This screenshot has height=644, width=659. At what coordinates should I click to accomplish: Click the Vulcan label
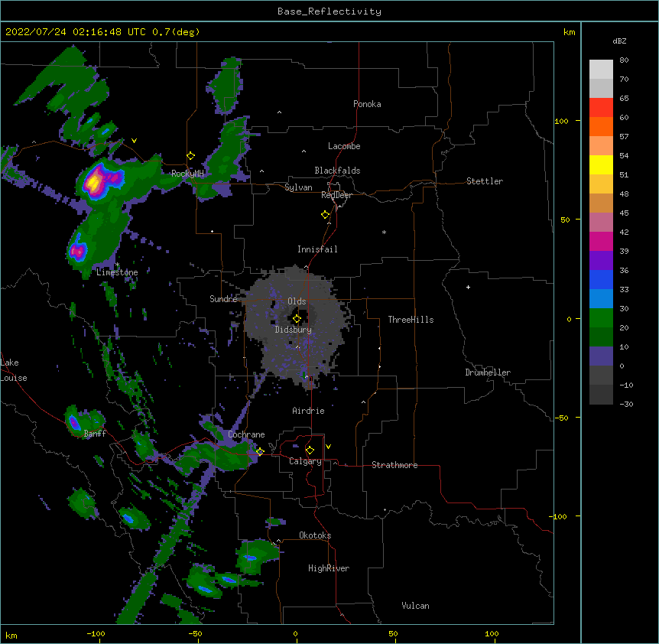(415, 606)
